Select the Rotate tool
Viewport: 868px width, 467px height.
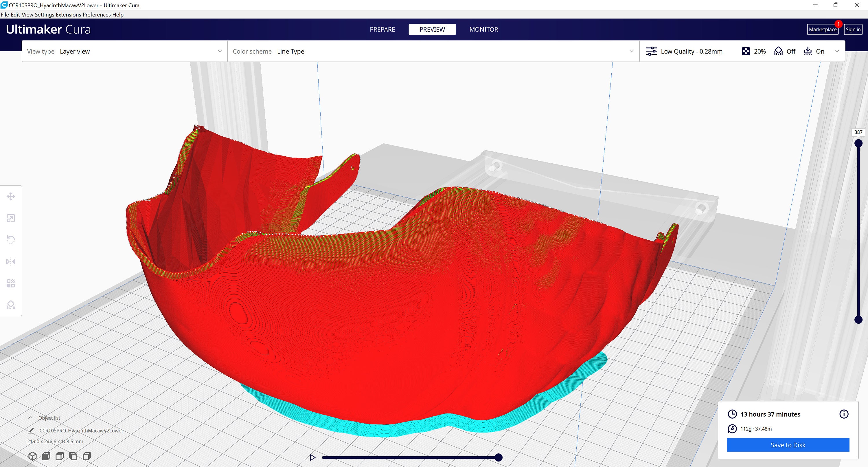(x=11, y=239)
